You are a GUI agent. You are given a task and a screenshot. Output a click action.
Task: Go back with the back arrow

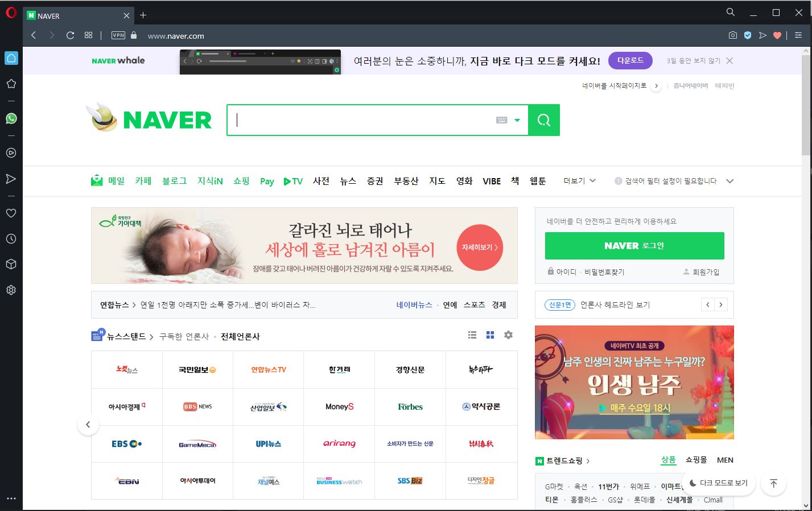(x=34, y=35)
